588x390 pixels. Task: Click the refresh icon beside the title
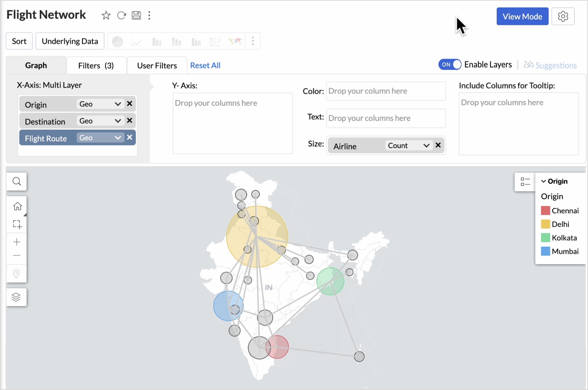(121, 15)
